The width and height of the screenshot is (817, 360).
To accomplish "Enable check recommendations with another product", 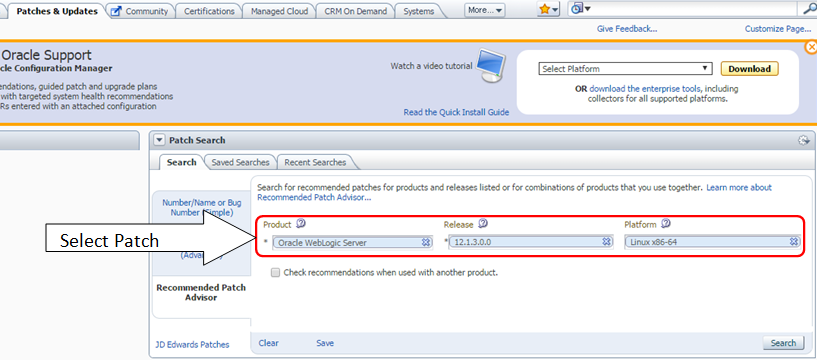I will pyautogui.click(x=275, y=272).
